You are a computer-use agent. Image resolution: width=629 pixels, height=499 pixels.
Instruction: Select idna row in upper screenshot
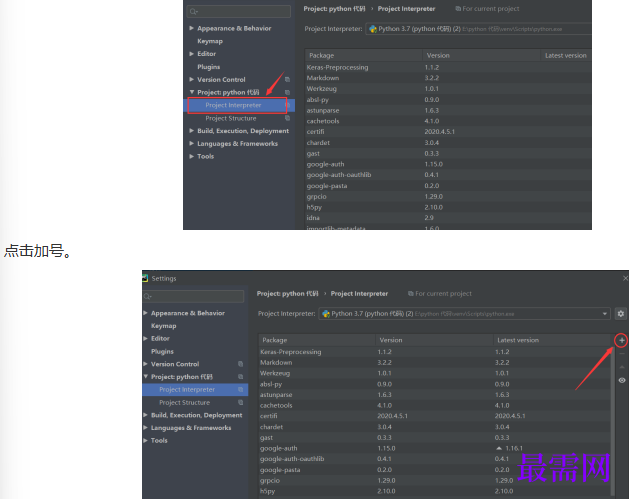pos(448,218)
